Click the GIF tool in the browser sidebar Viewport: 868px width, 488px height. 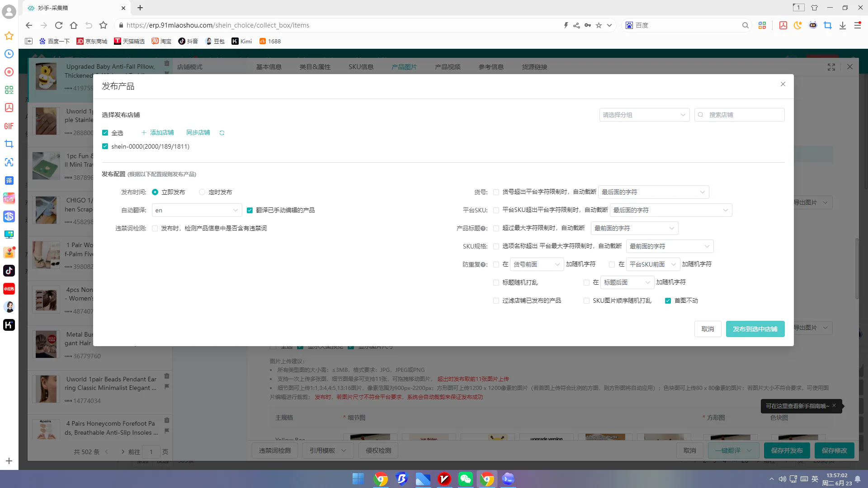[9, 126]
